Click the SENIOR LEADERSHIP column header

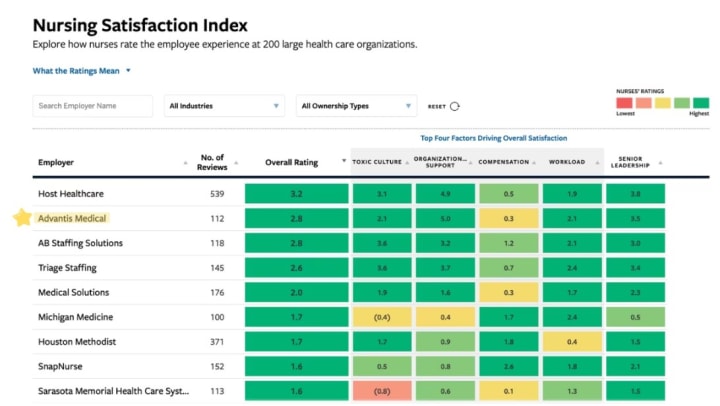coord(630,162)
